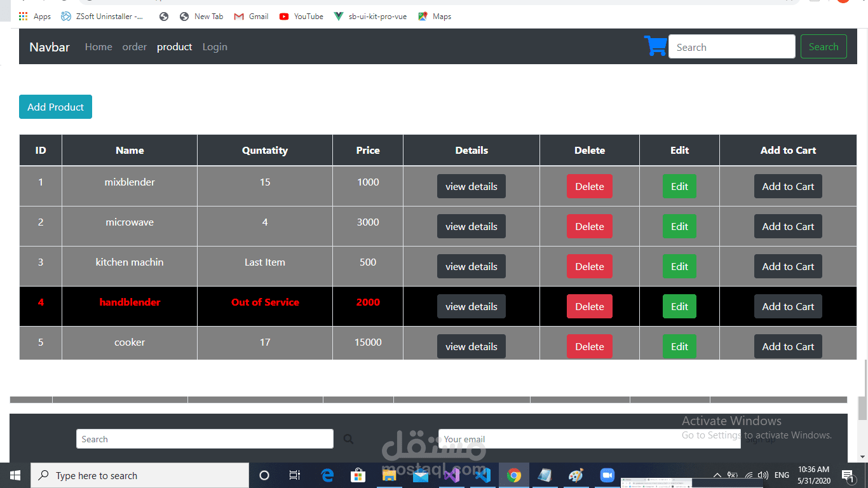Screen dimensions: 868x488
Task: Add handblender to cart
Action: tap(788, 306)
